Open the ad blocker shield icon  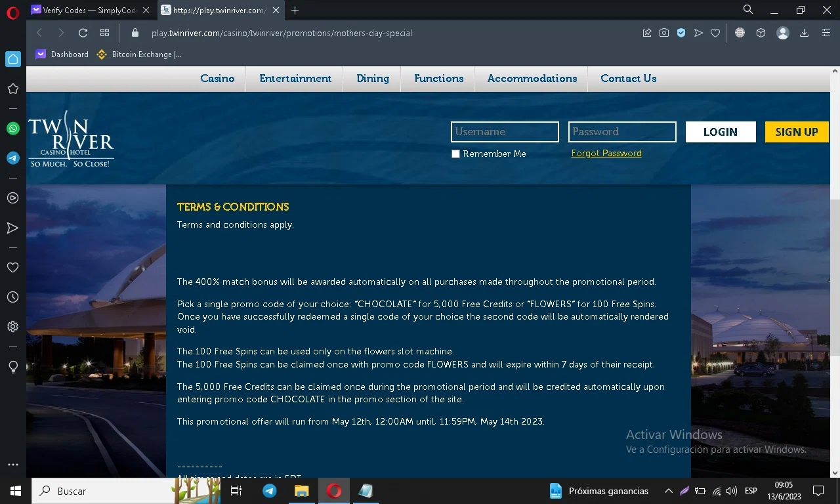pos(681,33)
